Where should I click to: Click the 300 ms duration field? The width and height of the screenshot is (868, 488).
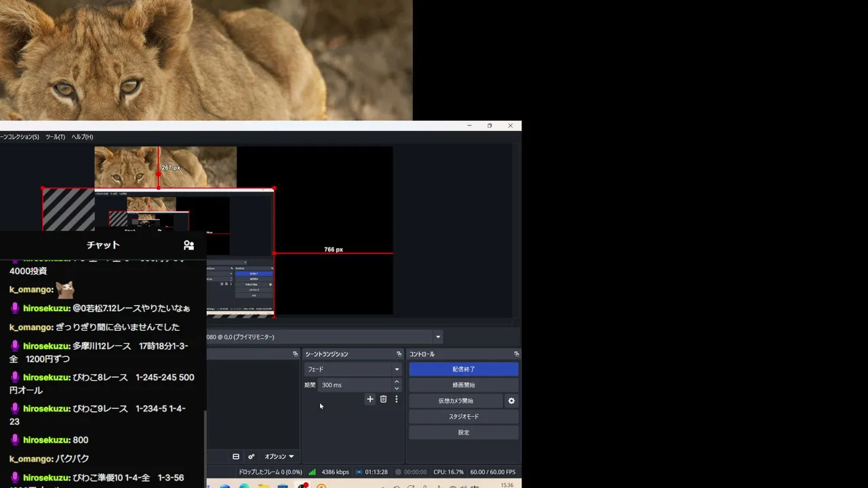pos(355,385)
